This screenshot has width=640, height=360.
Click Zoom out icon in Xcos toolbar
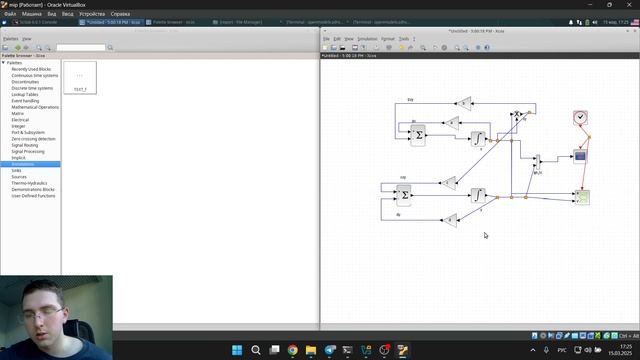(x=465, y=48)
